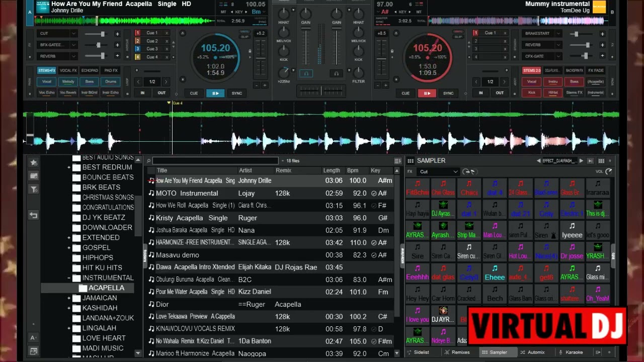Toggle the left deck SLIP mode

245,36
